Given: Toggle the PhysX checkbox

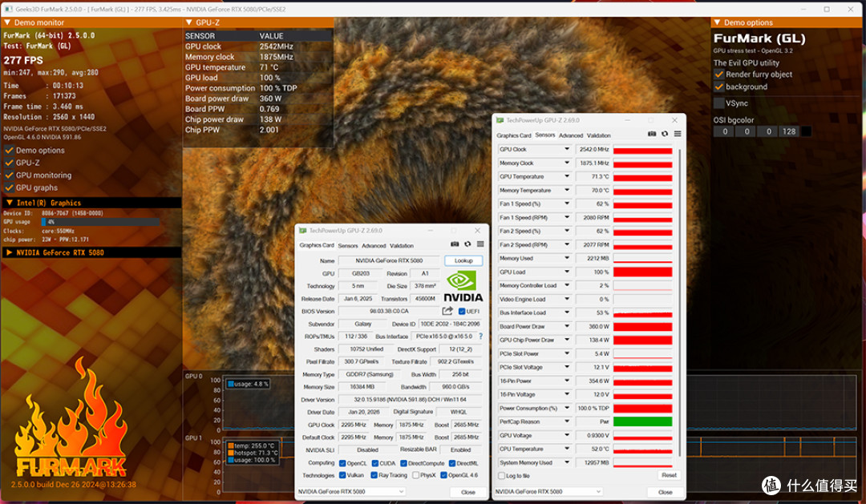Looking at the screenshot, I should (x=415, y=475).
